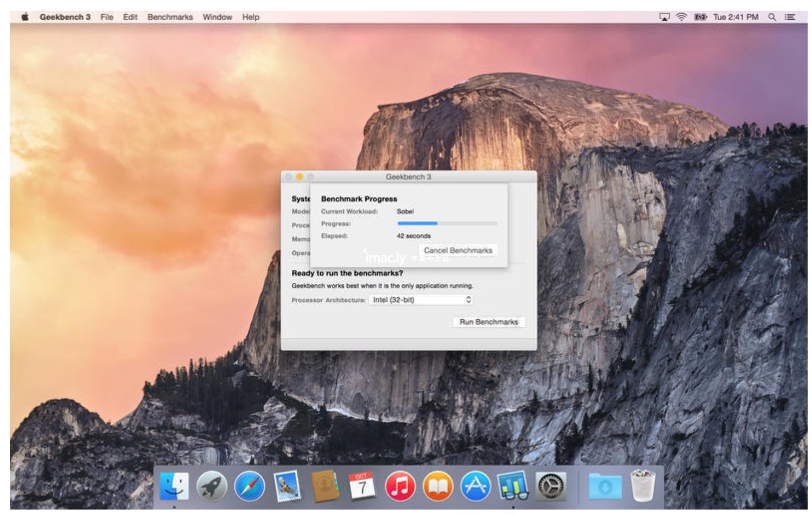
Task: Click 'Ready to run the benchmarks?' heading
Action: click(347, 273)
